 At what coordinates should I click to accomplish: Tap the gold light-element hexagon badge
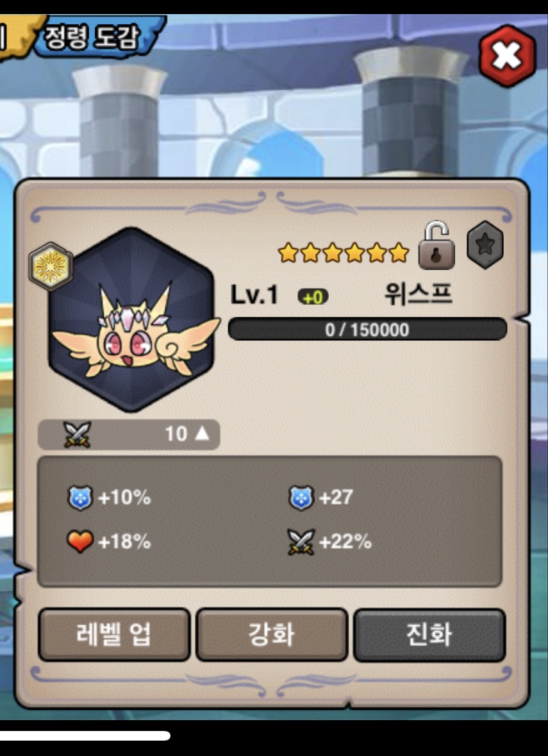pos(51,266)
